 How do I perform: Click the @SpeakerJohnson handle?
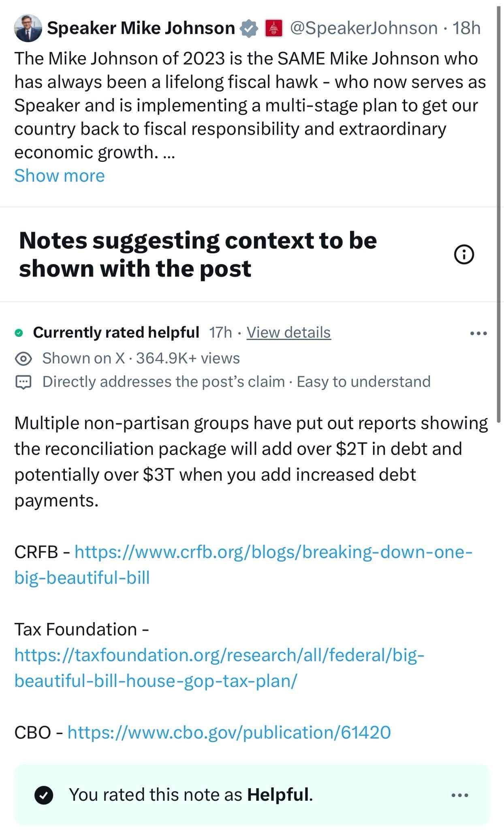click(364, 28)
